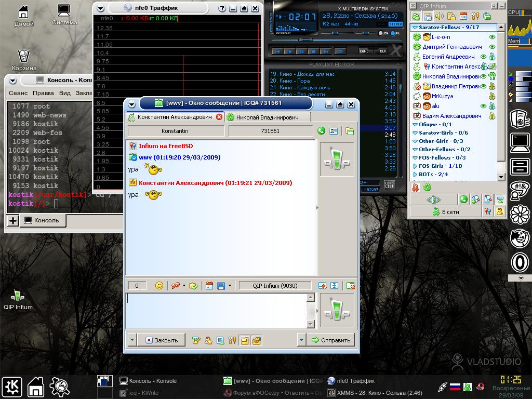The height and width of the screenshot is (399, 532).
Task: Toggle XMMS repeat button
Action: (382, 51)
